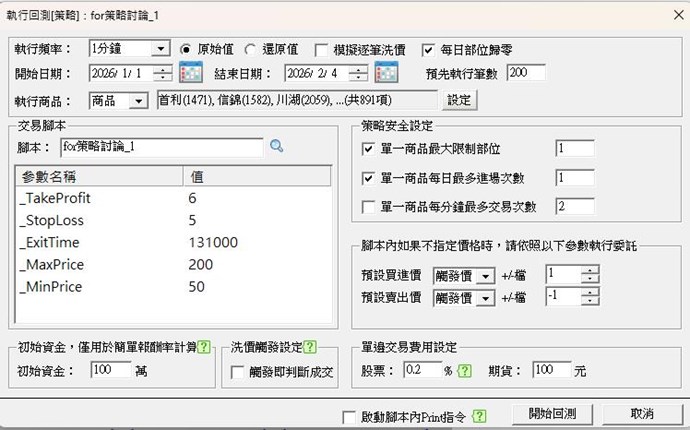The image size is (690, 430).
Task: Expand the 執行頻率 dropdown showing 1分鐘
Action: point(161,48)
